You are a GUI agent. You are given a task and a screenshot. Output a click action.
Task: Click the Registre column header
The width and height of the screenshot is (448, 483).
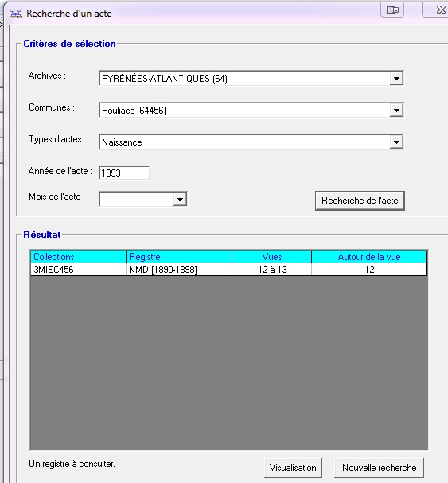click(x=179, y=257)
